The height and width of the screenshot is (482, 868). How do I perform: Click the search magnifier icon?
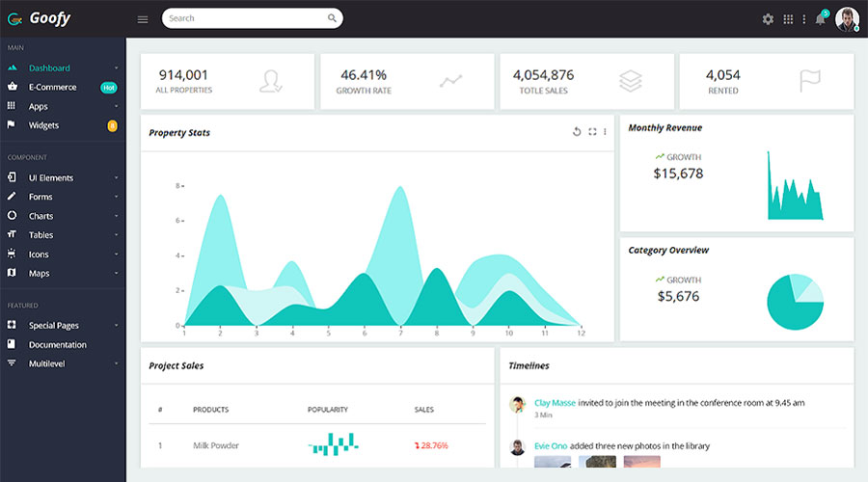click(332, 18)
